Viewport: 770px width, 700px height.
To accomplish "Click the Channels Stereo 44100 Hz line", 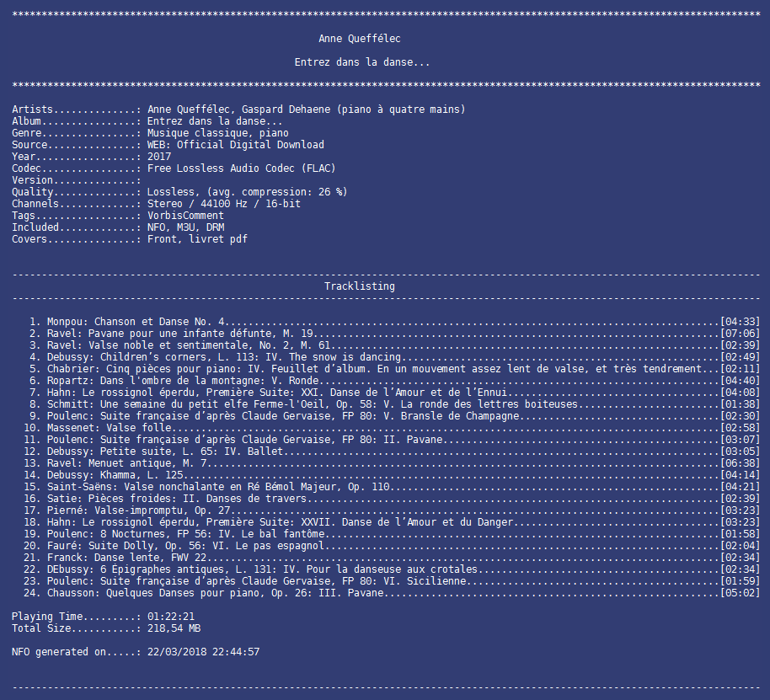I will [x=156, y=204].
